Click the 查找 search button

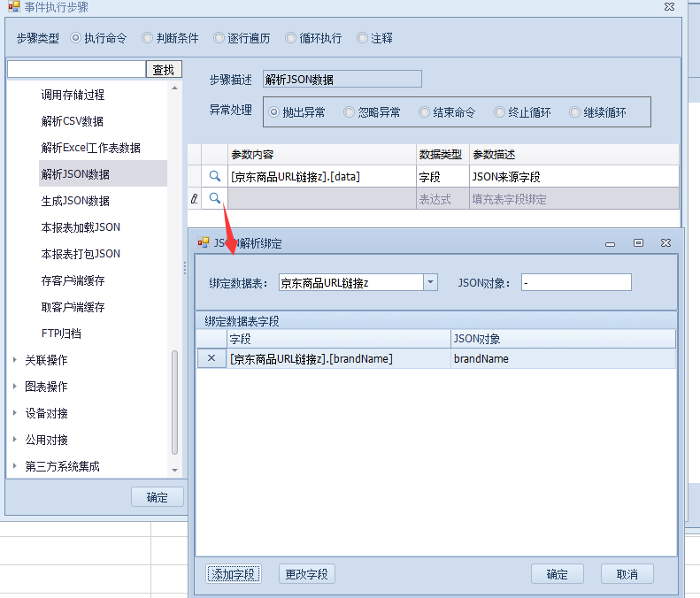click(164, 69)
